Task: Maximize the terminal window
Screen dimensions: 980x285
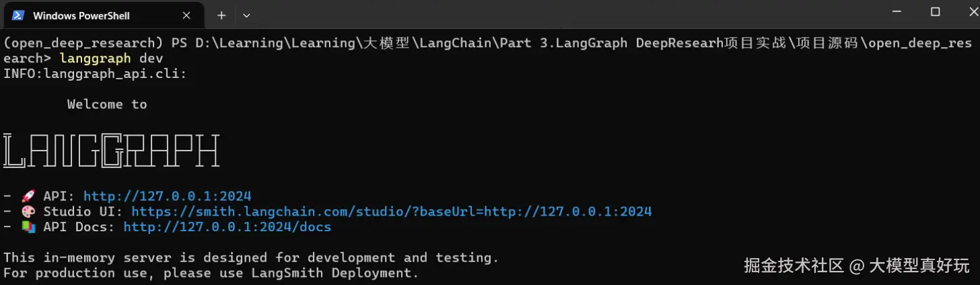Action: [x=935, y=12]
